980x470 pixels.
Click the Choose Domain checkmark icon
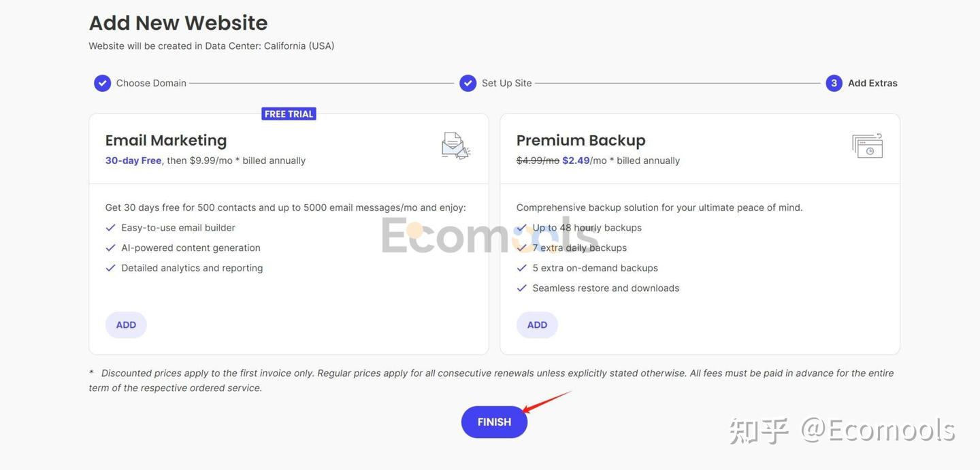point(102,83)
